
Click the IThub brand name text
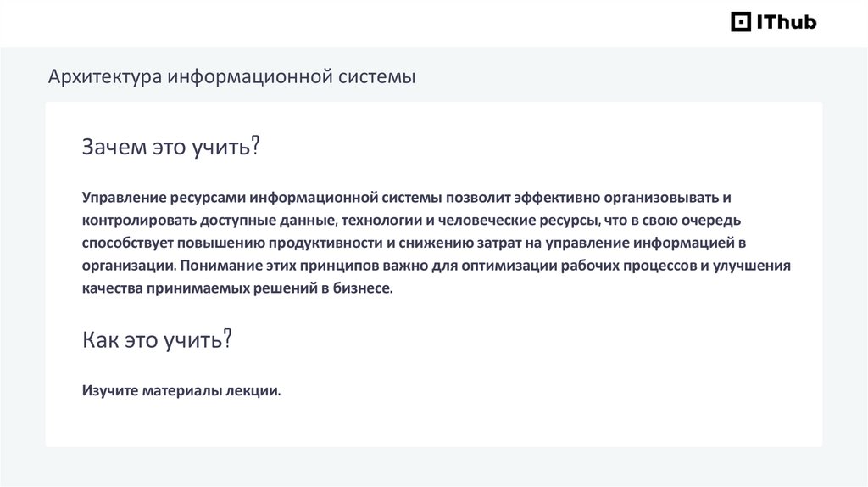coord(786,22)
